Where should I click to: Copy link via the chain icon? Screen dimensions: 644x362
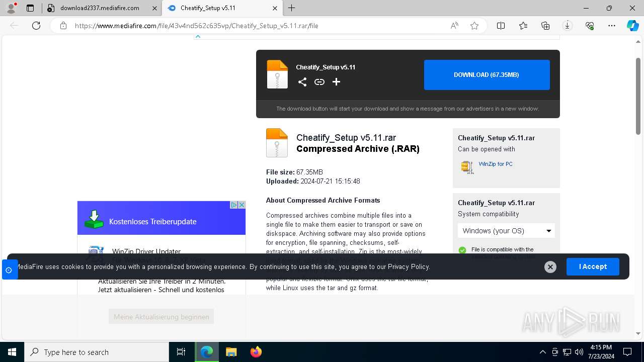[x=319, y=82]
